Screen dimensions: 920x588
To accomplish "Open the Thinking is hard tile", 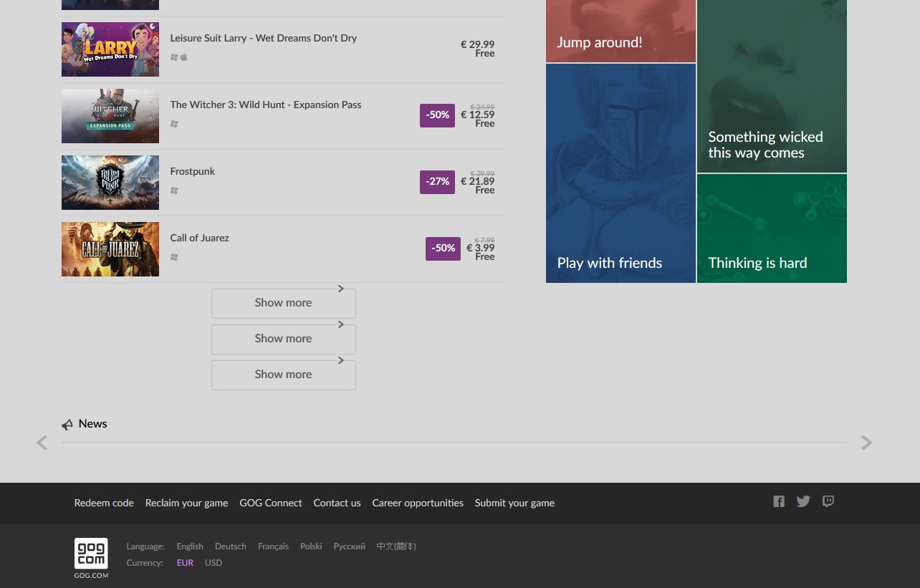I will click(772, 228).
